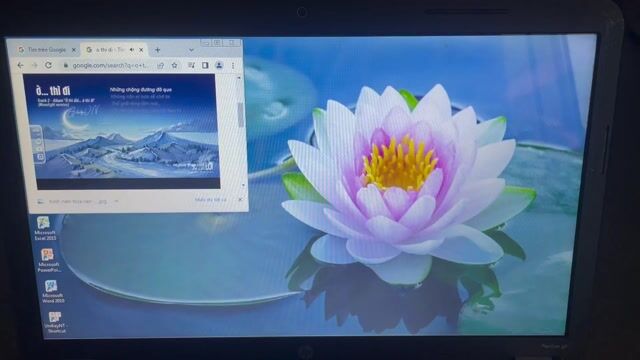The height and width of the screenshot is (360, 640).
Task: Open the media control toolbar icon
Action: (x=191, y=65)
